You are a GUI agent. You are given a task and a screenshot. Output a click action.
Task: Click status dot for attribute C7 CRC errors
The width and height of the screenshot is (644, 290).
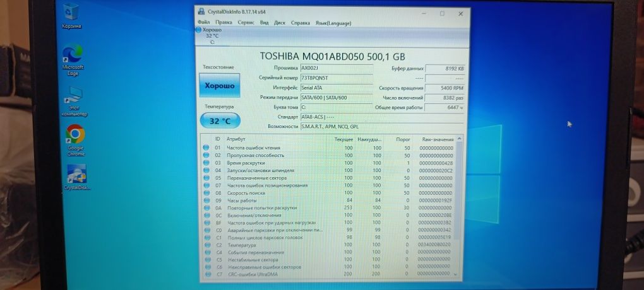[207, 274]
